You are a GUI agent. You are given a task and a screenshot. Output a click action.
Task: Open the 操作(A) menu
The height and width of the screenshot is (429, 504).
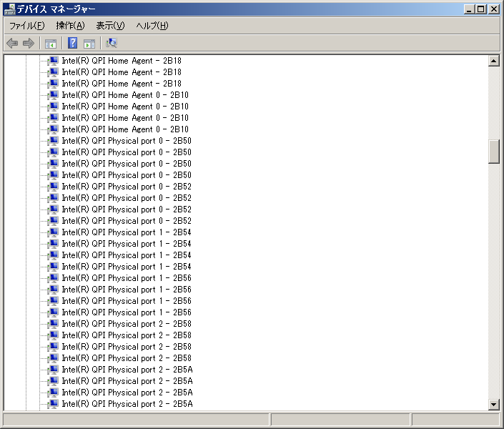click(x=70, y=26)
